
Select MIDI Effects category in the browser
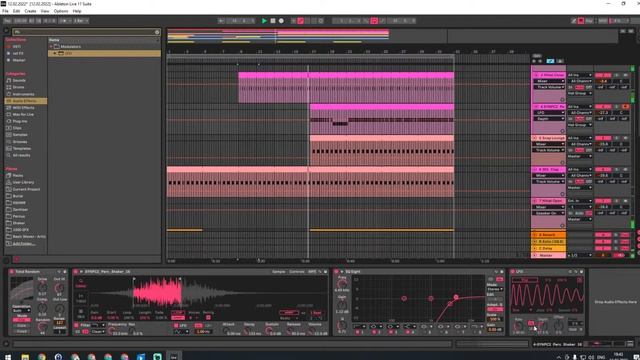tap(23, 108)
